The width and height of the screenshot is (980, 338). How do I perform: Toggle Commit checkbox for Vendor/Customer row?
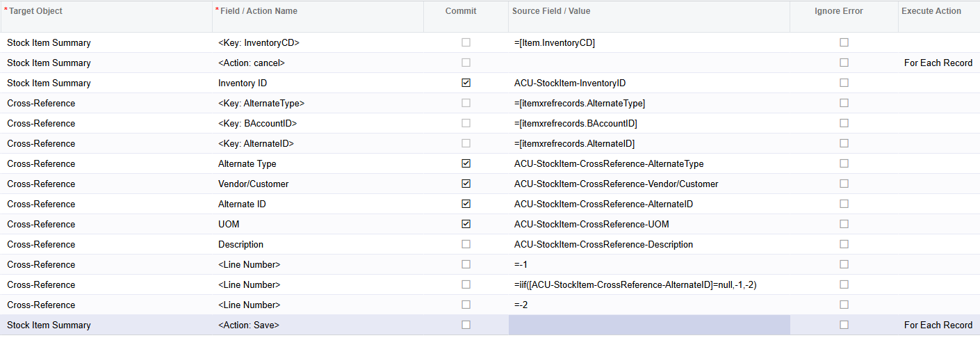coord(466,184)
